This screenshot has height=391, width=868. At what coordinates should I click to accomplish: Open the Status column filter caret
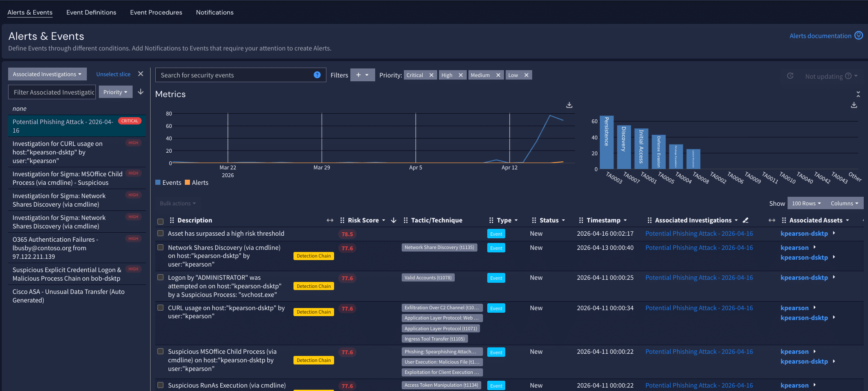pyautogui.click(x=563, y=220)
